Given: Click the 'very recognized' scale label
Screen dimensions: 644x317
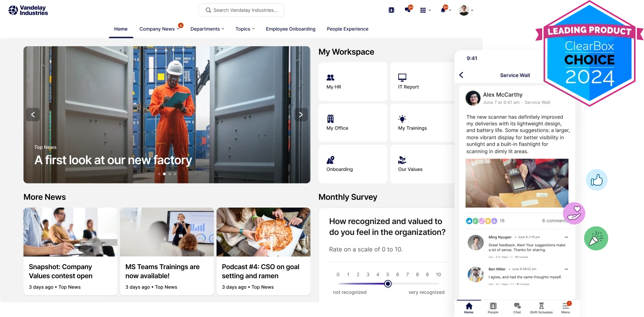Looking at the screenshot, I should pos(426,292).
